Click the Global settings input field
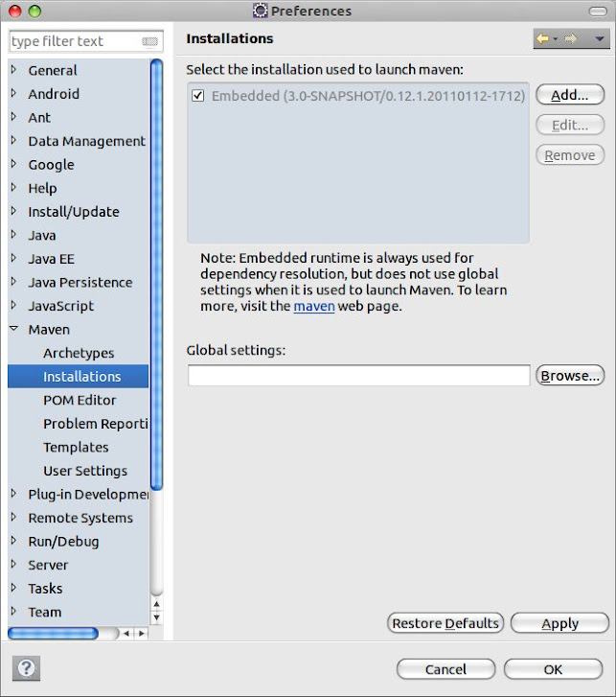The width and height of the screenshot is (616, 697). coord(358,376)
